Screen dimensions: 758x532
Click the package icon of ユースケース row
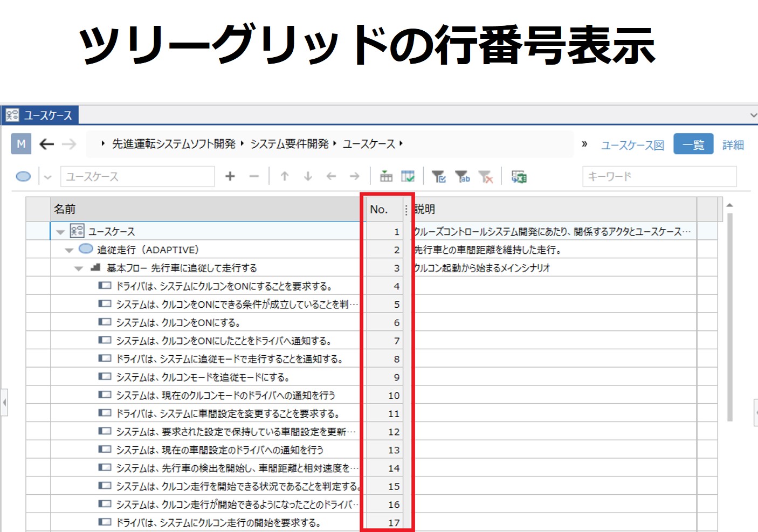pyautogui.click(x=77, y=231)
